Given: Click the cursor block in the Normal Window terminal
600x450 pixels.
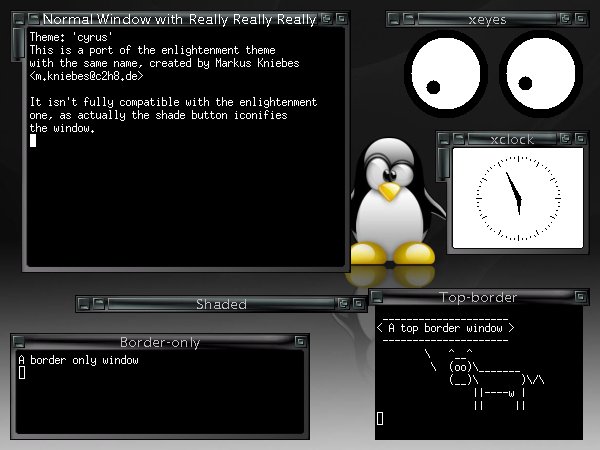Looking at the screenshot, I should click(x=33, y=141).
